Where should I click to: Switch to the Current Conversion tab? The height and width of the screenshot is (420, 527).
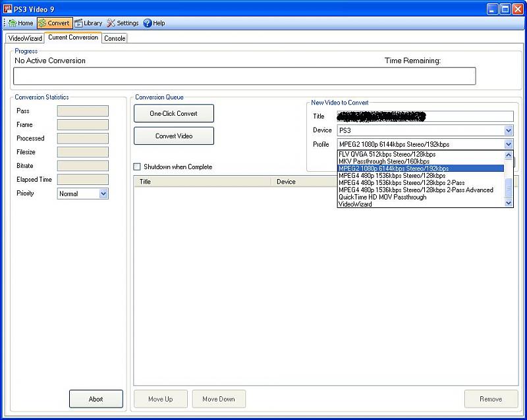tap(73, 38)
